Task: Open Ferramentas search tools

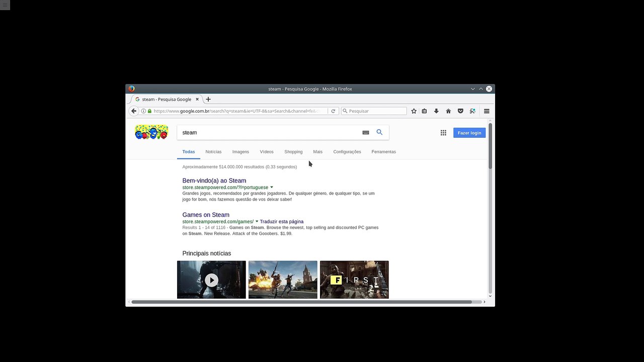Action: pyautogui.click(x=383, y=152)
